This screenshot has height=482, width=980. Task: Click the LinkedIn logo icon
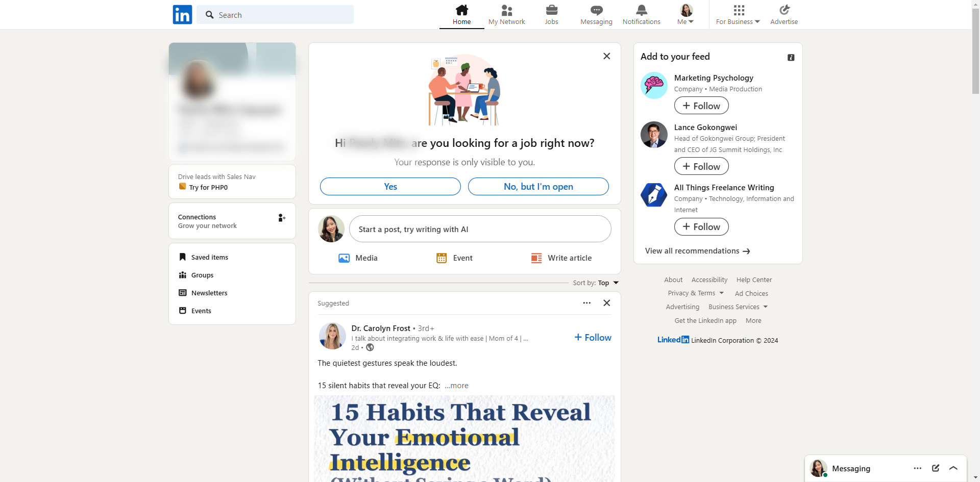182,15
